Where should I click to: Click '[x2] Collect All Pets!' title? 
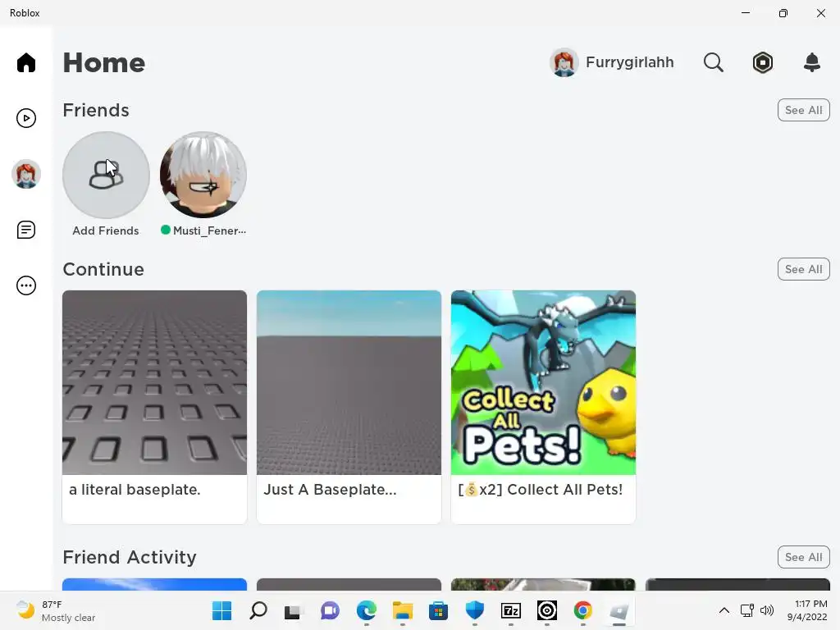[x=540, y=490]
